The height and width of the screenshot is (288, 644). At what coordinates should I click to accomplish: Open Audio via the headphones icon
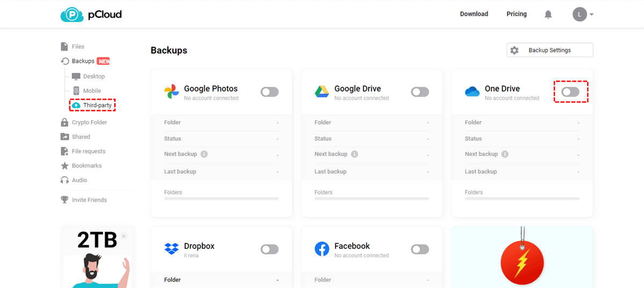click(64, 180)
